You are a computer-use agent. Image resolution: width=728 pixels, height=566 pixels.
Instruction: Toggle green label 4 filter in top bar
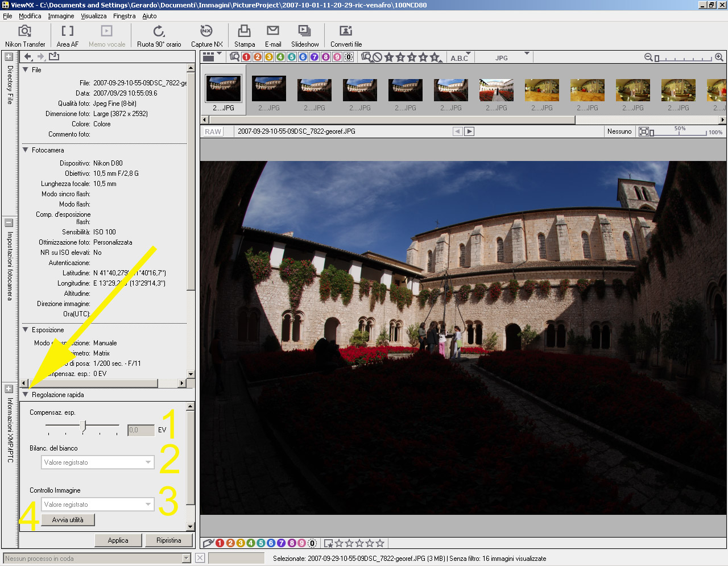click(x=280, y=57)
